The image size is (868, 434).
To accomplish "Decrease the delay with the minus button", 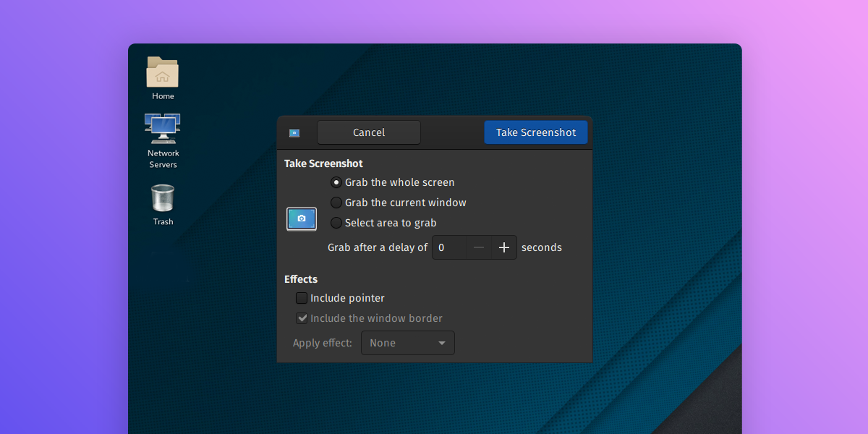I will click(x=477, y=247).
